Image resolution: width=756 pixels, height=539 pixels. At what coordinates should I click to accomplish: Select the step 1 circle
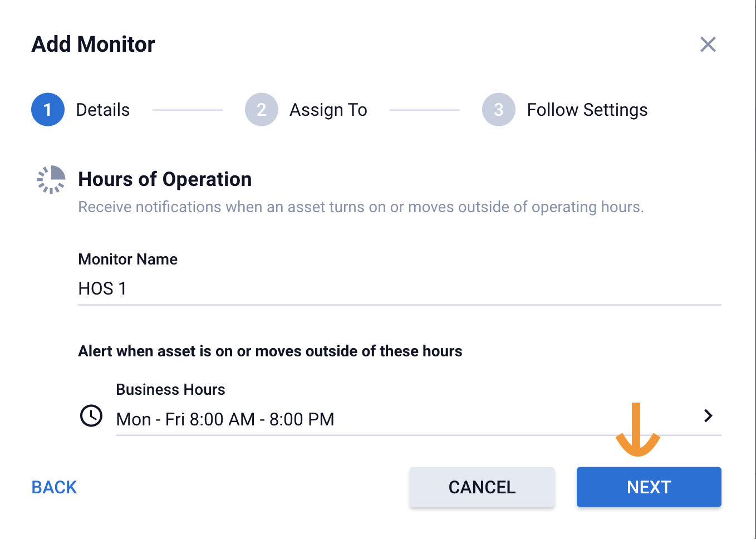[48, 110]
